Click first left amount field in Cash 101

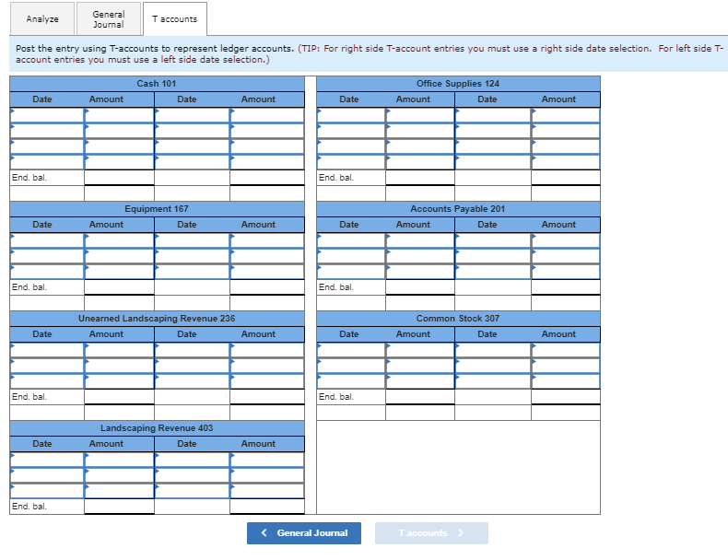119,115
